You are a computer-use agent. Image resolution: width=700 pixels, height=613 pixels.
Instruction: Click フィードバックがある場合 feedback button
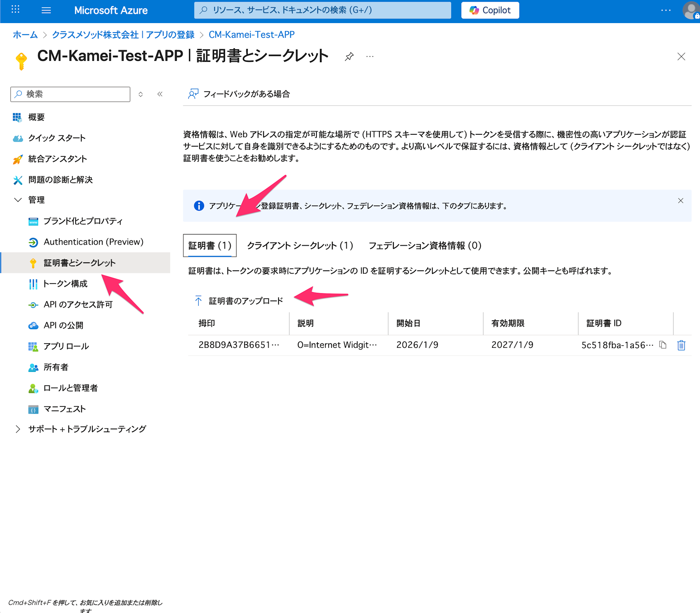pos(239,94)
